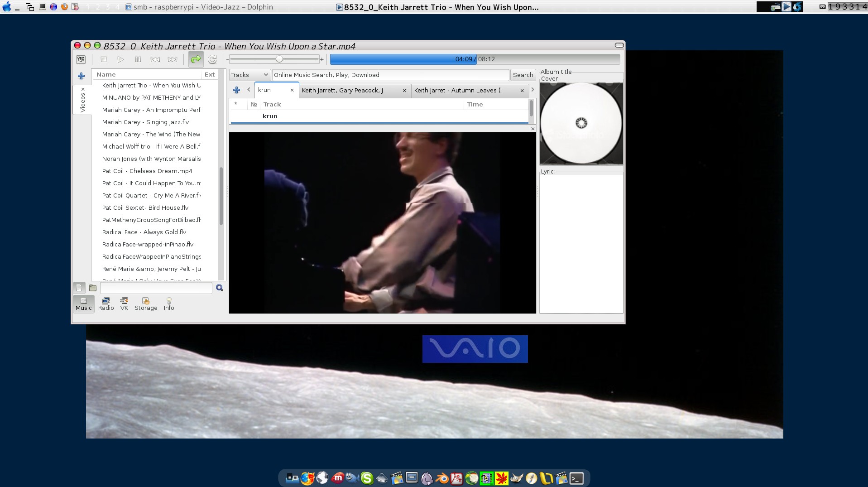Viewport: 868px width, 487px height.
Task: Add a new playlist tab
Action: point(236,90)
